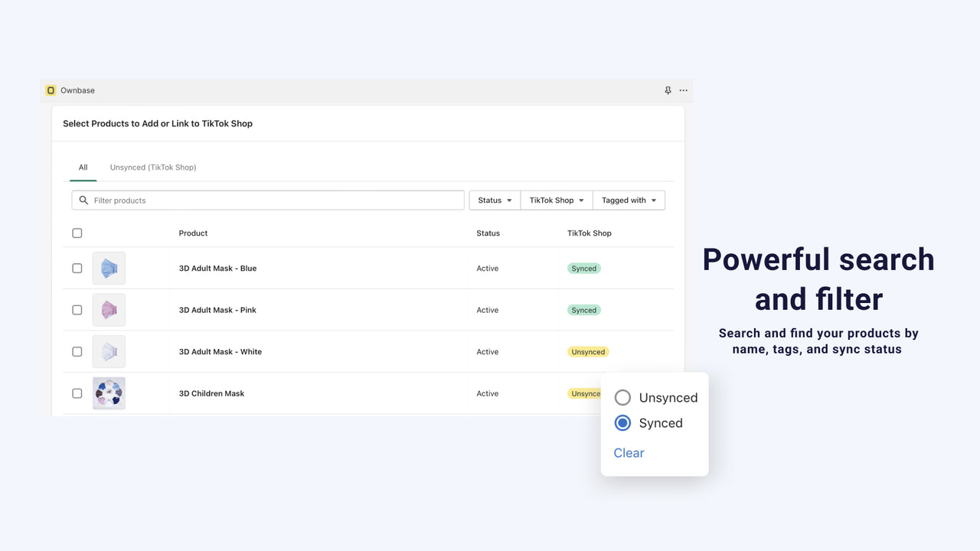This screenshot has width=980, height=551.
Task: Click the pin icon in the title bar
Action: coord(668,90)
